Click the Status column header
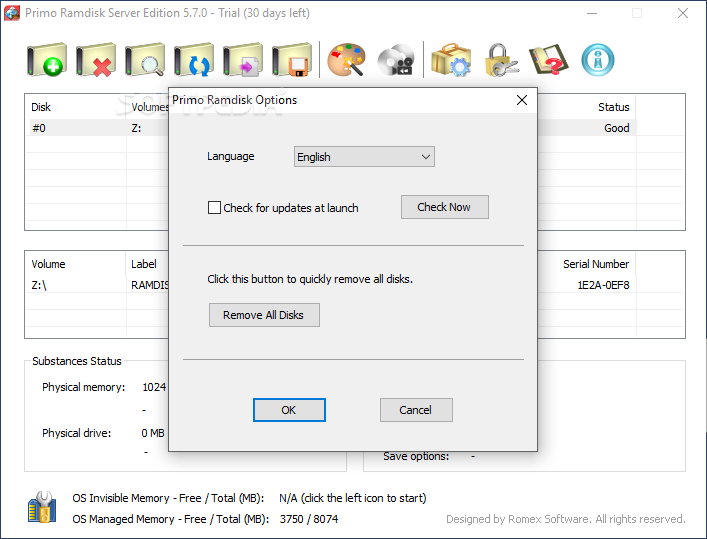The width and height of the screenshot is (707, 539). click(x=613, y=107)
